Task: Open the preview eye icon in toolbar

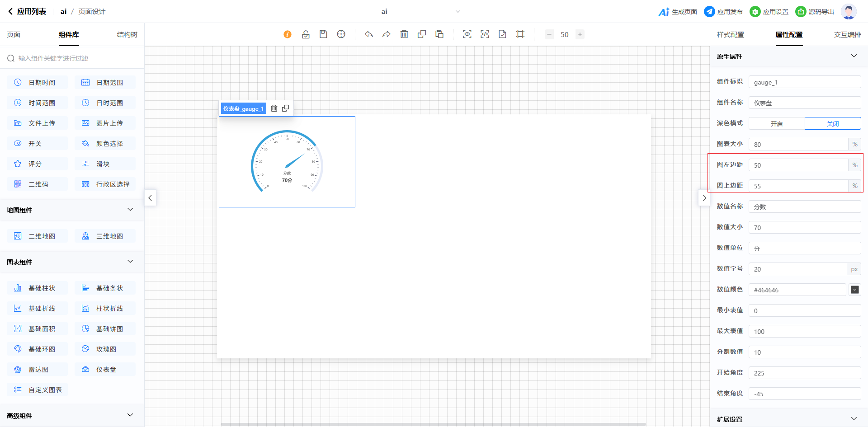Action: (467, 34)
